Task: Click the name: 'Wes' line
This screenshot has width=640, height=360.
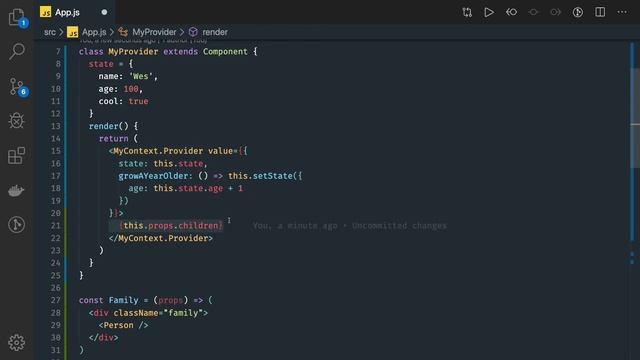Action: pyautogui.click(x=128, y=76)
